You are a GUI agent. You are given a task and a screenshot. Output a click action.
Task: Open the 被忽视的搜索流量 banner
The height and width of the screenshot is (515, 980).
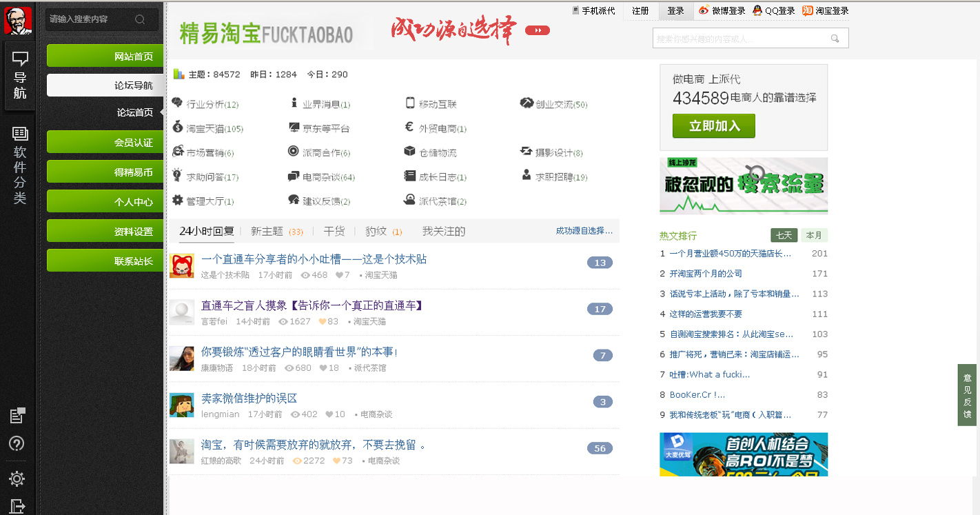[x=743, y=186]
